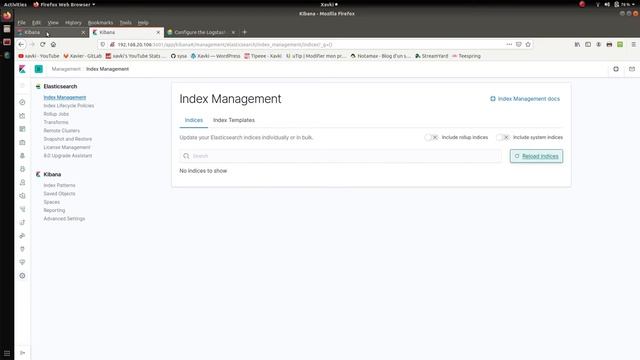The image size is (640, 360).
Task: Open Kibana help menu icon in header
Action: point(616,69)
